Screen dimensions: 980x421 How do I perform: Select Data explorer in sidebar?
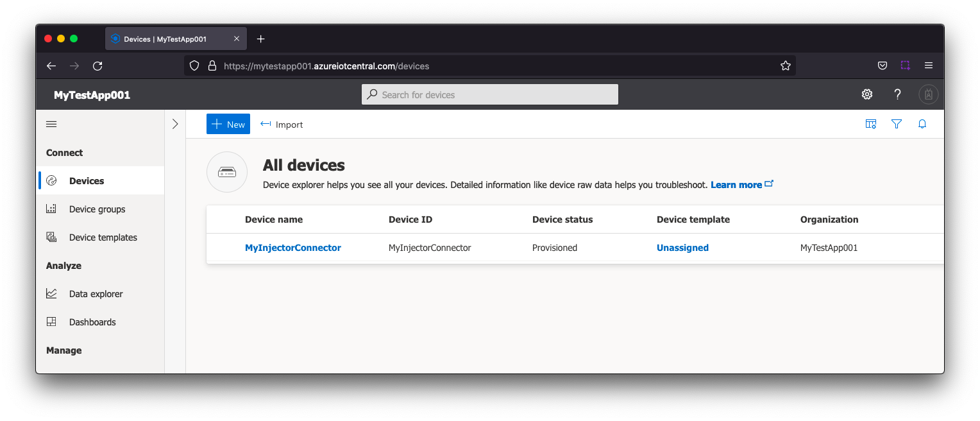[96, 294]
